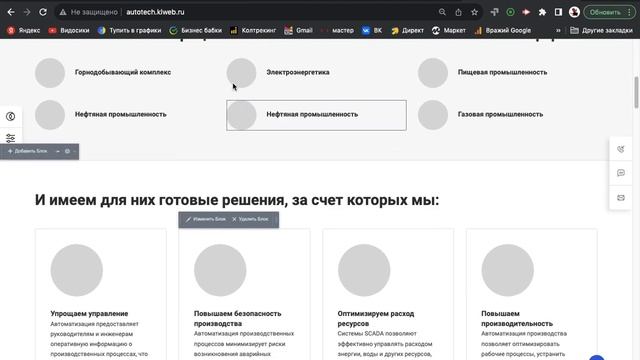Select 'Газовая промышленность' industry label

[x=500, y=114]
